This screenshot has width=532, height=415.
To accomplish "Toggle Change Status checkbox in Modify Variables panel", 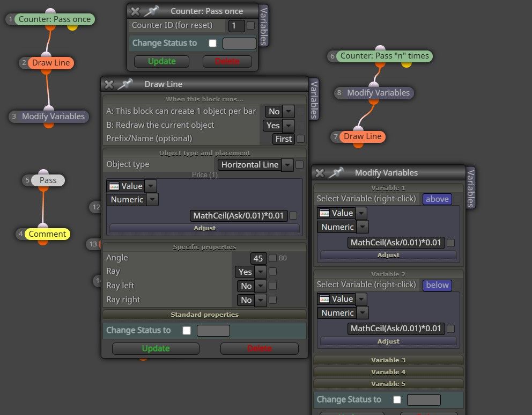I will click(x=397, y=400).
